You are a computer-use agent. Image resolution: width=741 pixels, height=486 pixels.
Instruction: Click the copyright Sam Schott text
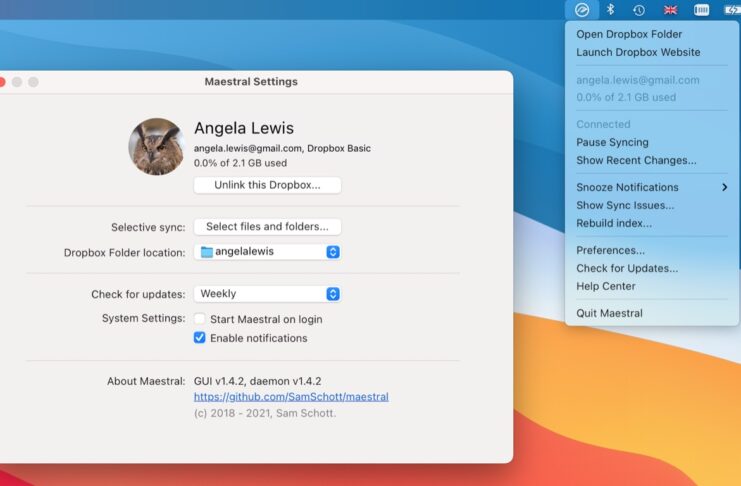pyautogui.click(x=265, y=413)
